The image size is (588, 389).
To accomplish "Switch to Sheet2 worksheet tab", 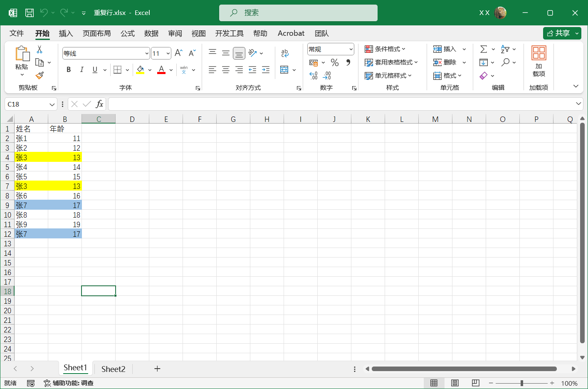I will [113, 369].
